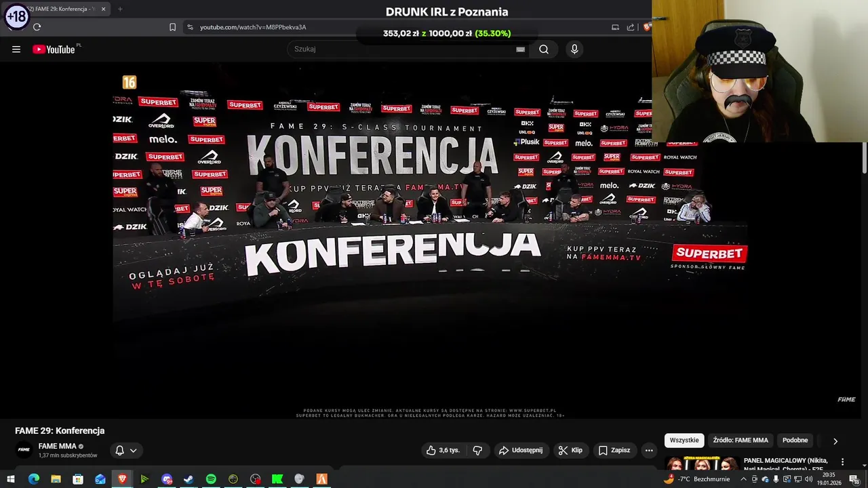This screenshot has width=868, height=488.
Task: Share this page from the address bar
Action: tap(631, 27)
